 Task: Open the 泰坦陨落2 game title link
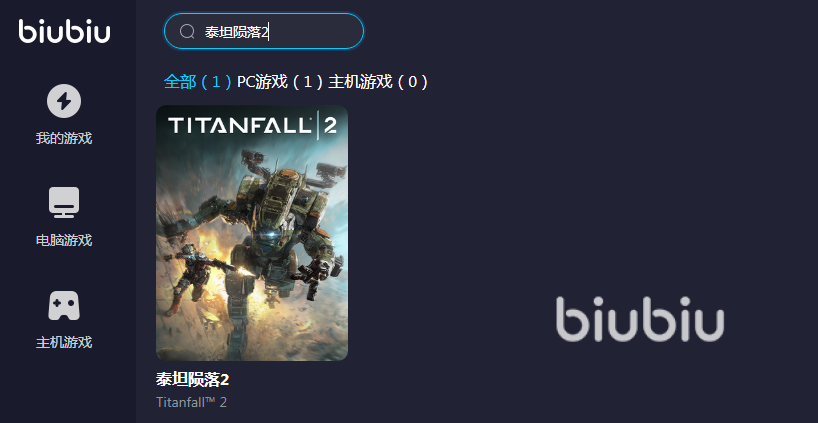[x=193, y=380]
